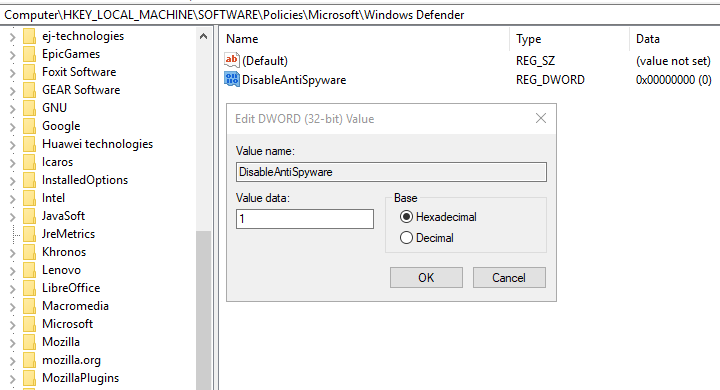Image resolution: width=720 pixels, height=390 pixels.
Task: Select the Khronos tree entry
Action: click(x=64, y=252)
